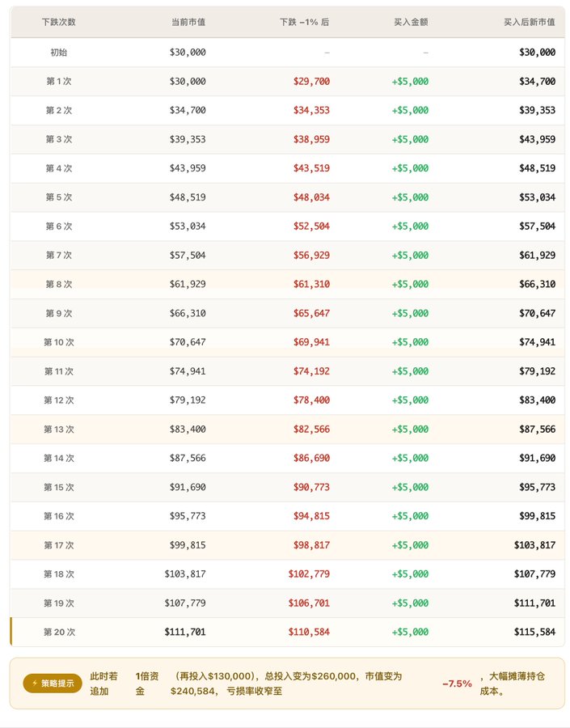Click the 当前市值 column header
The height and width of the screenshot is (728, 570).
[188, 22]
